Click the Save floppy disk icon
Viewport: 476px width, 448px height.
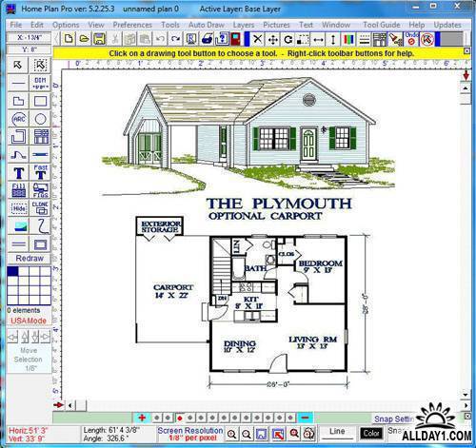click(99, 39)
